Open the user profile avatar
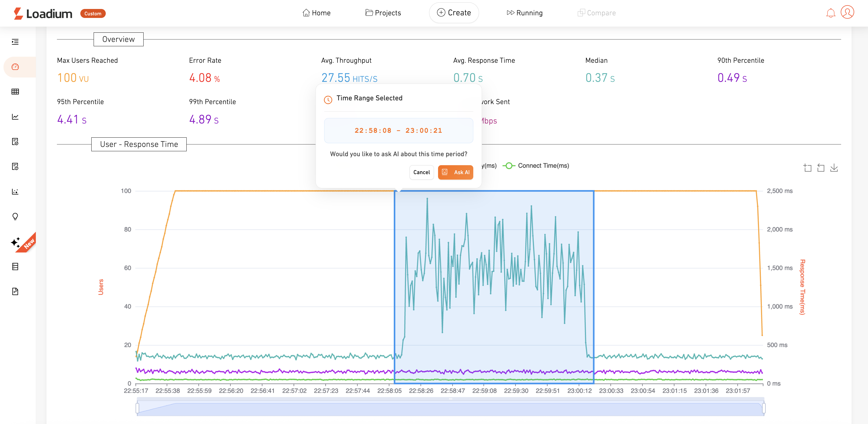The height and width of the screenshot is (424, 868). coord(847,12)
